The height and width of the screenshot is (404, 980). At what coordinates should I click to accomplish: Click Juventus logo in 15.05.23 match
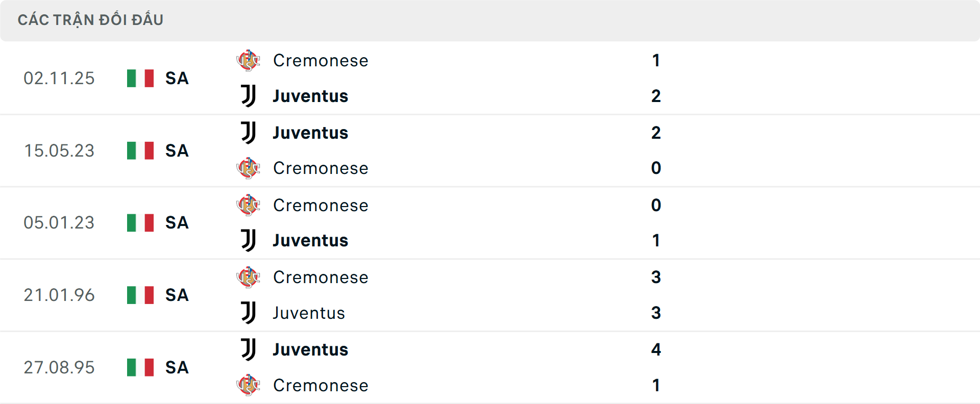(x=249, y=133)
